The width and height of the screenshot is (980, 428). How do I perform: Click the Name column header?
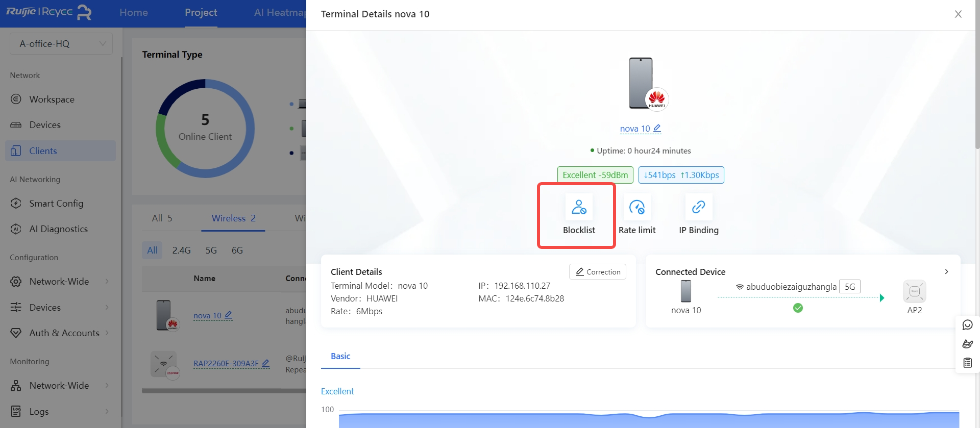204,279
